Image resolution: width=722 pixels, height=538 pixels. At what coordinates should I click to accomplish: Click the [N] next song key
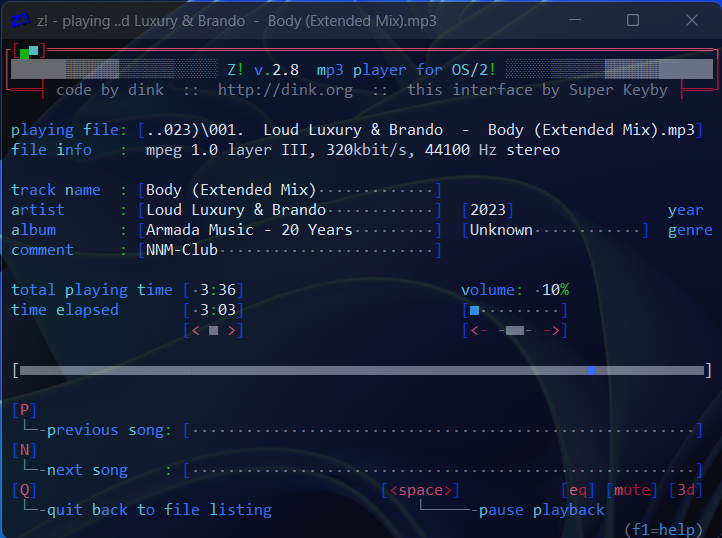pyautogui.click(x=24, y=450)
